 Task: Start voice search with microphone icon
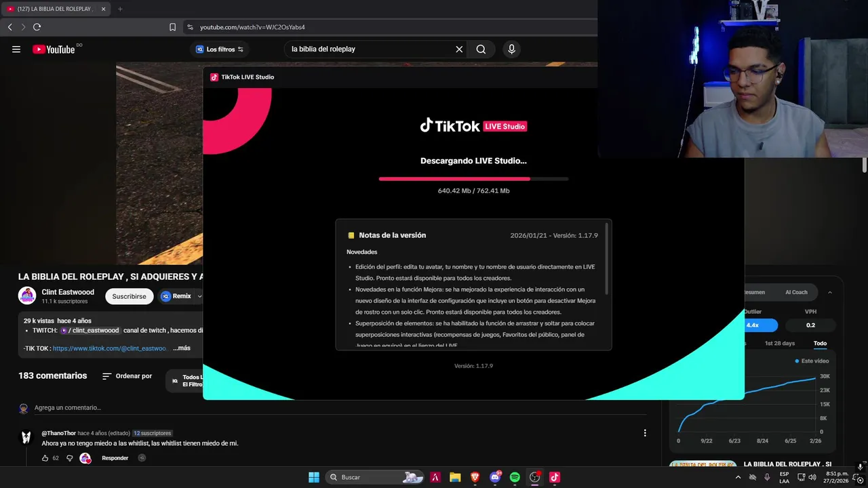(512, 49)
